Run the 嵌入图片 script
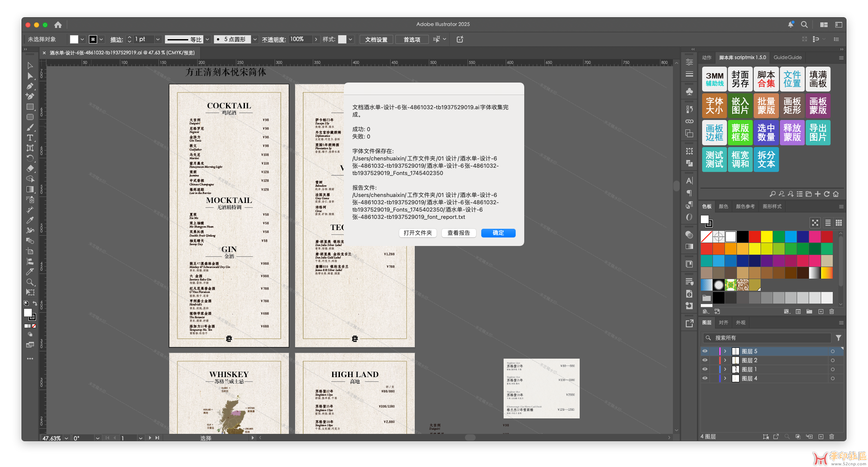 click(x=740, y=106)
